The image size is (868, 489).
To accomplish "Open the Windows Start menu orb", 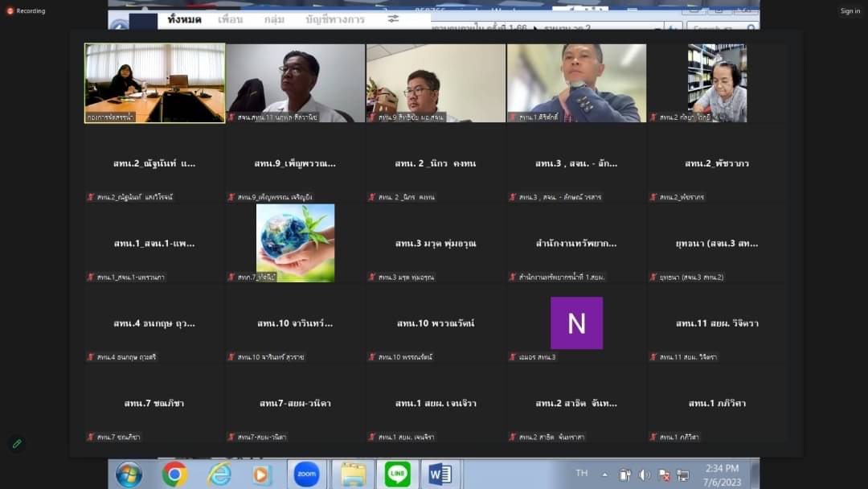I will click(x=129, y=475).
